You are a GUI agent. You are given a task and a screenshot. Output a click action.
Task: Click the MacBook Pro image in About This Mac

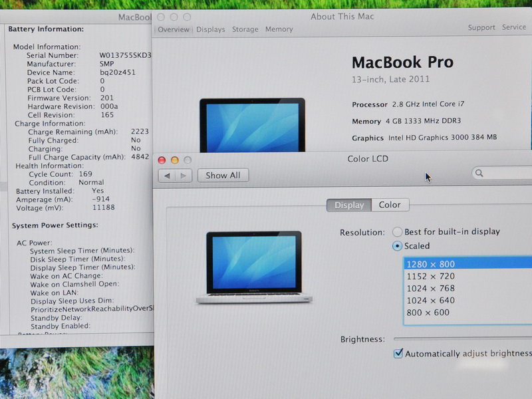252,125
